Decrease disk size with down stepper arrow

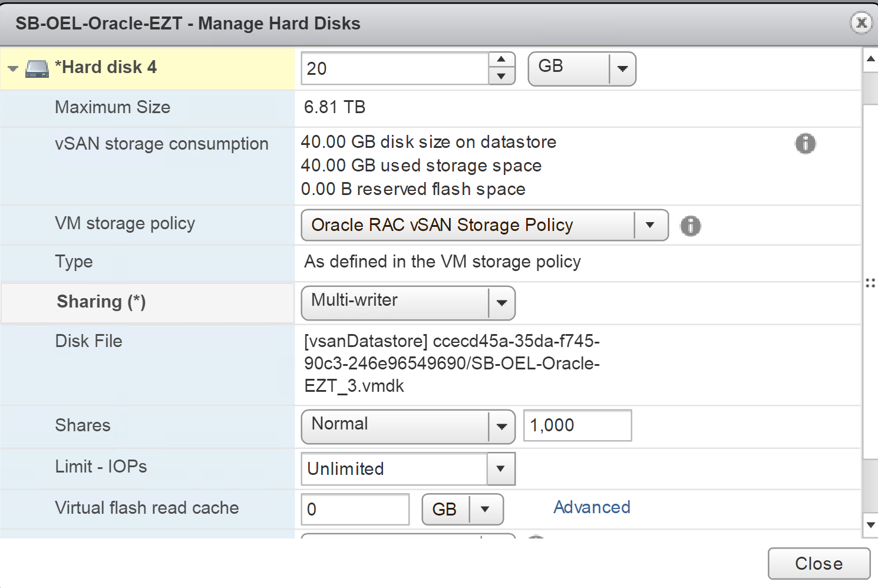click(x=501, y=77)
